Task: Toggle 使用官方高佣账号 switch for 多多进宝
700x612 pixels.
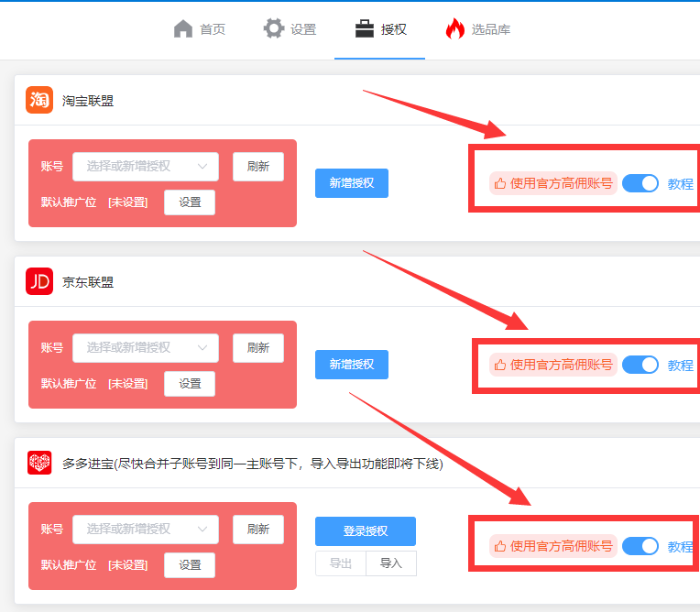Action: coord(640,546)
